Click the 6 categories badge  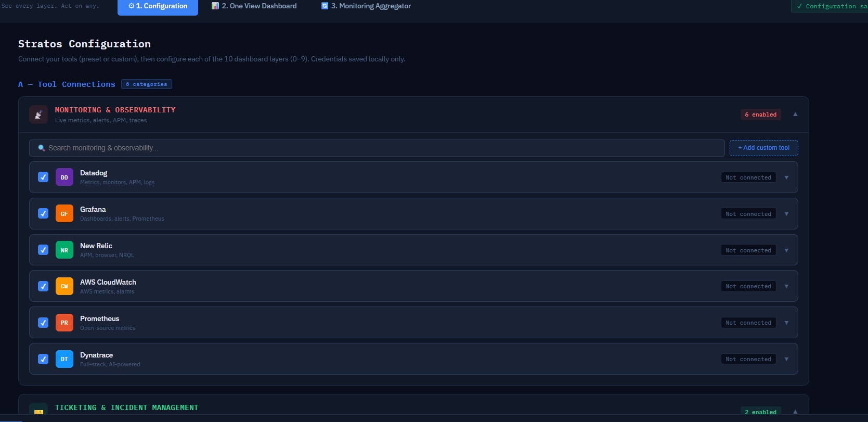click(147, 84)
